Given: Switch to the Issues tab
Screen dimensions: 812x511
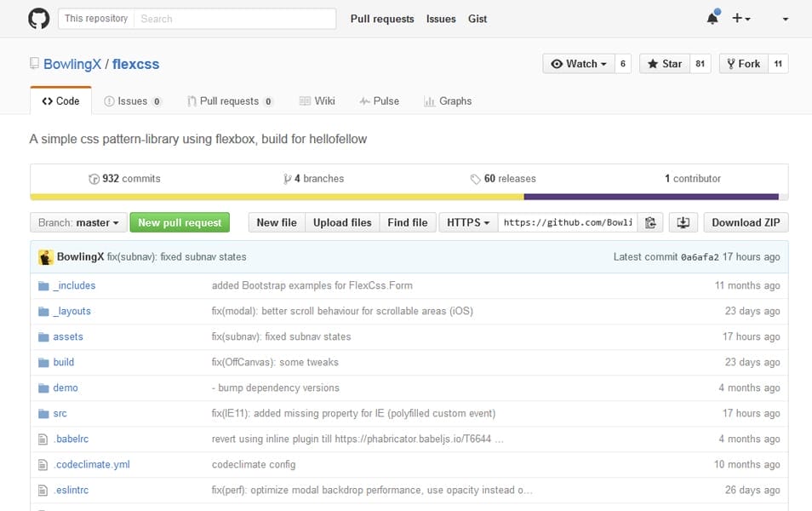Looking at the screenshot, I should click(x=133, y=101).
